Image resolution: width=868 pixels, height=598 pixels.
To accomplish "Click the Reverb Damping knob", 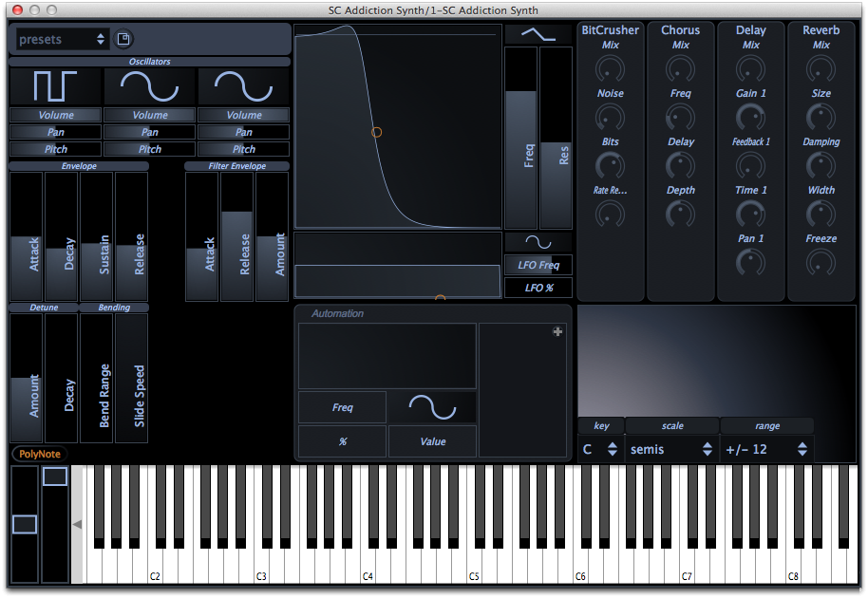I will click(x=821, y=165).
